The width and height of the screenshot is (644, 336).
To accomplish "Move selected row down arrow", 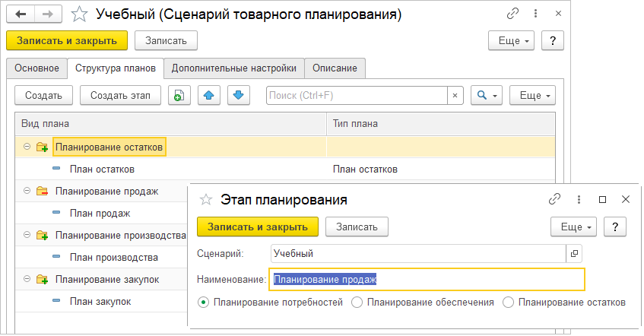I will click(239, 95).
